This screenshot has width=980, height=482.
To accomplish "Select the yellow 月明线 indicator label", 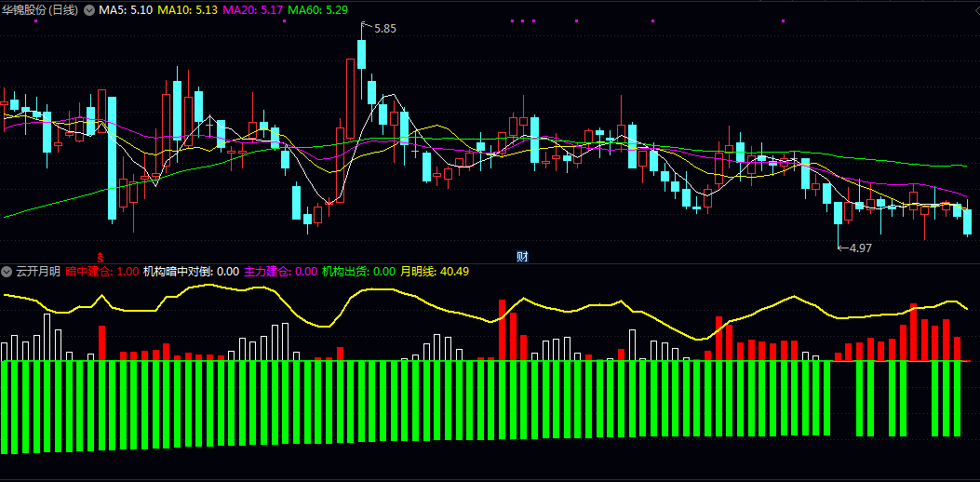I will 435,272.
